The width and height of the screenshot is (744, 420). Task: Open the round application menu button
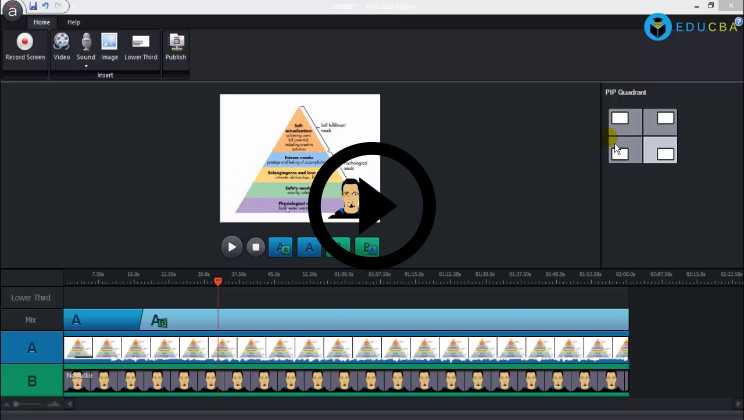pos(12,11)
